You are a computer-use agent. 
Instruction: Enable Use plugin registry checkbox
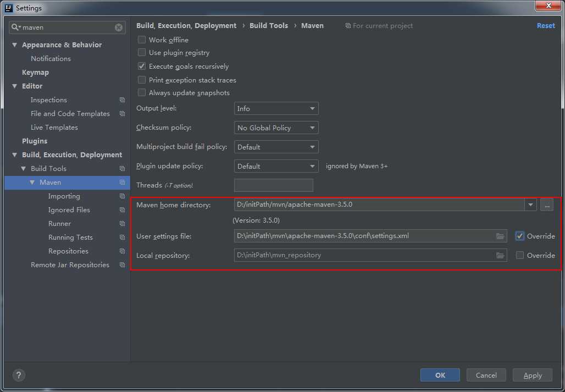pyautogui.click(x=142, y=53)
